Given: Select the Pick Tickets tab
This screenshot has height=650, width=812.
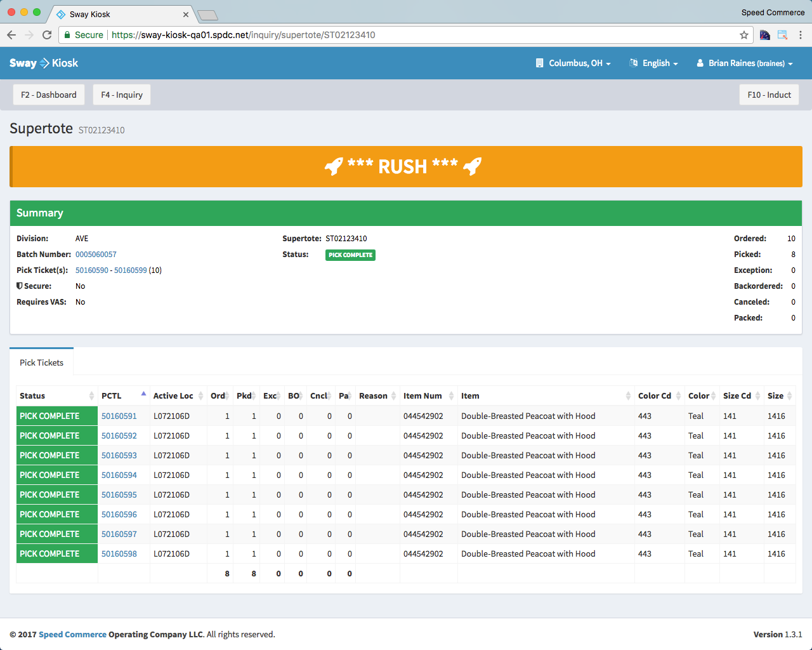Looking at the screenshot, I should point(41,362).
